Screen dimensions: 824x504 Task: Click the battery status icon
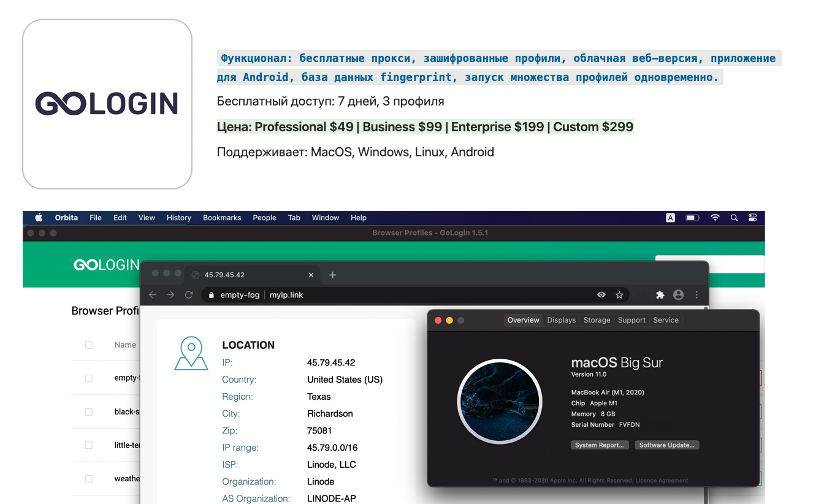click(x=693, y=218)
